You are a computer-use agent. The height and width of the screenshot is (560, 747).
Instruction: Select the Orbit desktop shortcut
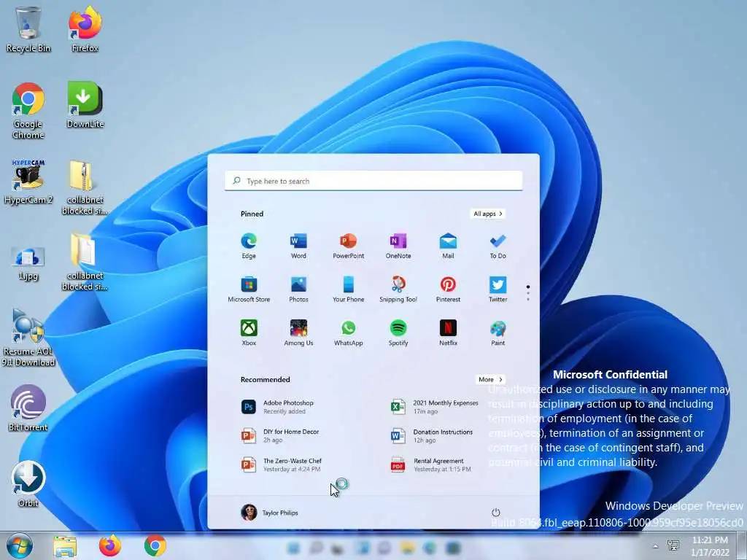pyautogui.click(x=28, y=484)
